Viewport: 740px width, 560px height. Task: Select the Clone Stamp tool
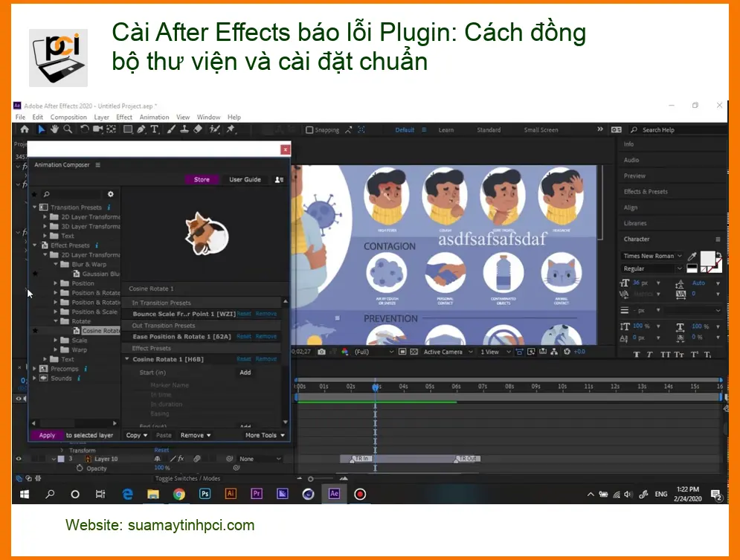pos(184,129)
